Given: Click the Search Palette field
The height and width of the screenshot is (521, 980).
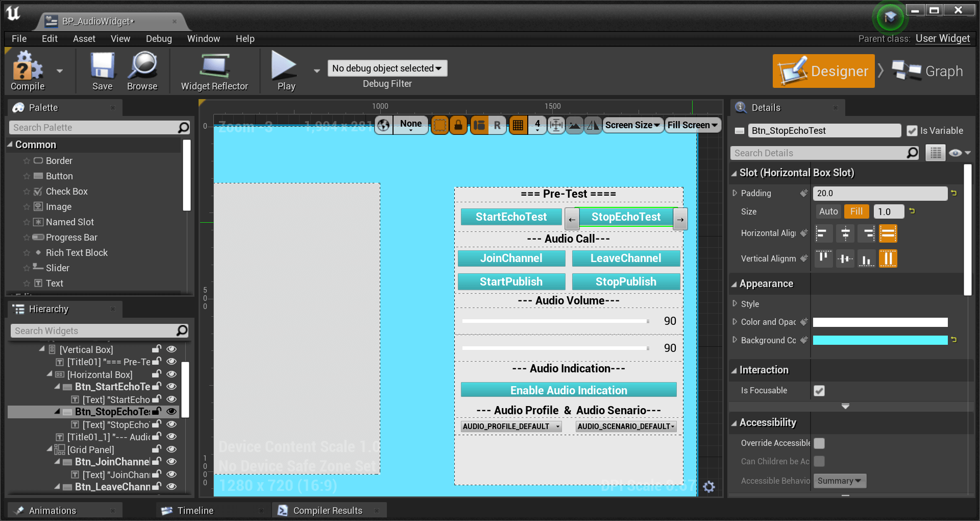Looking at the screenshot, I should [x=100, y=128].
